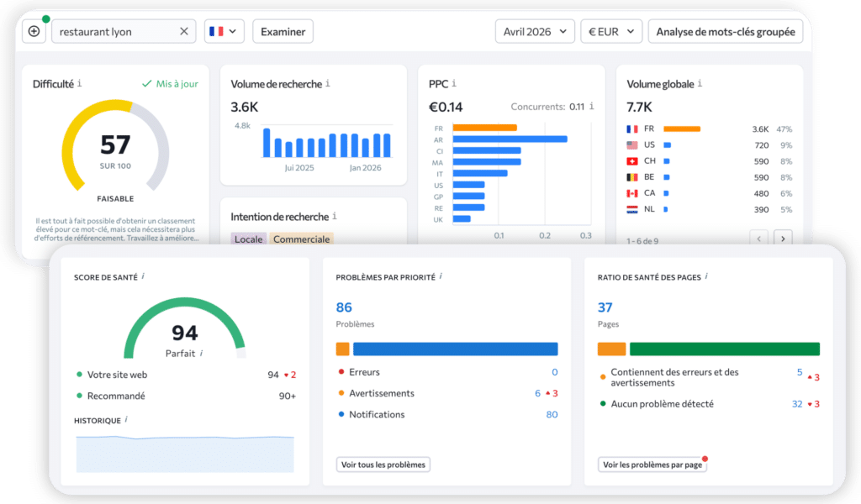Click info icon beside Intention de recherche
The image size is (861, 504).
pos(335,216)
